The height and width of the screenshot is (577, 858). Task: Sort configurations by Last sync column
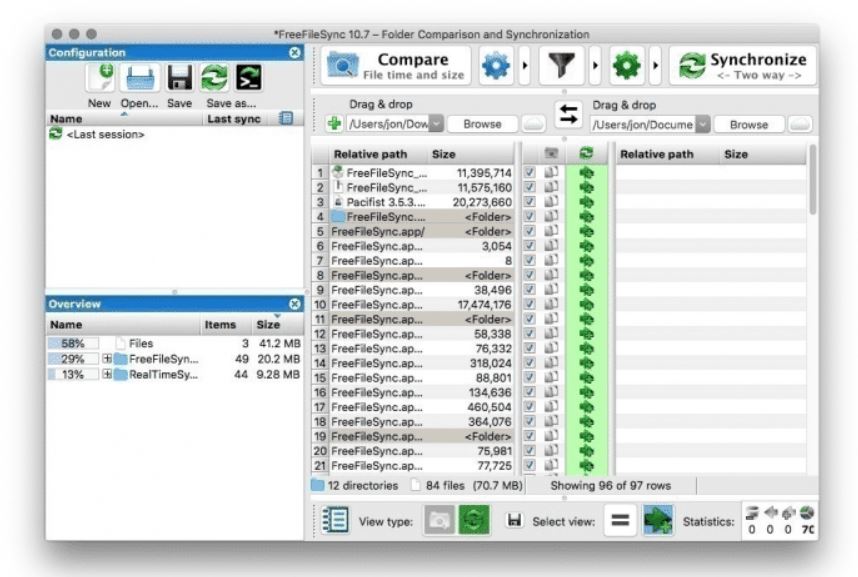point(234,119)
